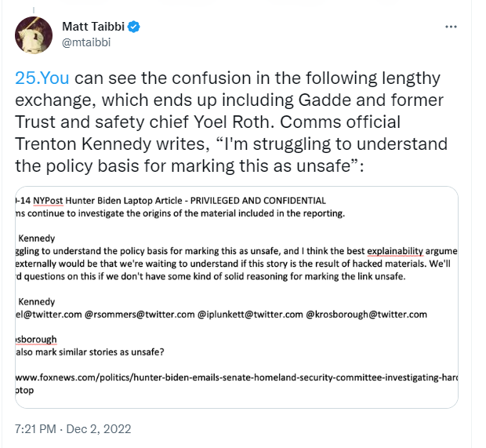
Task: Click the underlined "NYPost" word
Action: [48, 201]
